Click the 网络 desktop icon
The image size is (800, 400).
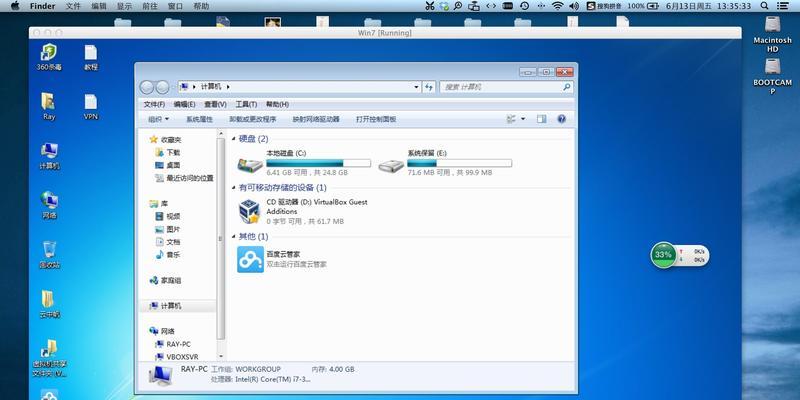coord(49,205)
